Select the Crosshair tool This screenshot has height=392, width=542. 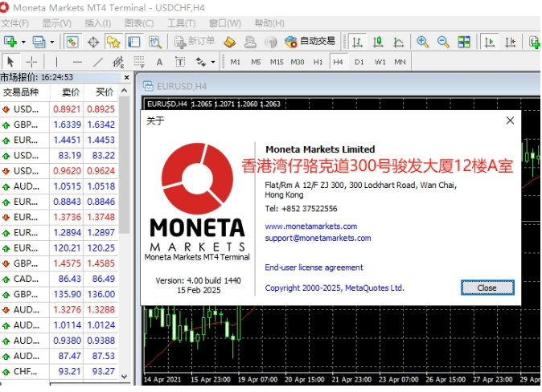[31, 62]
